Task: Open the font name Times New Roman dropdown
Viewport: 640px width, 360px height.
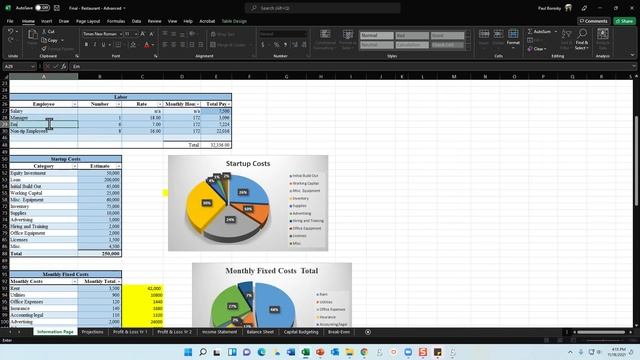Action: coord(121,34)
